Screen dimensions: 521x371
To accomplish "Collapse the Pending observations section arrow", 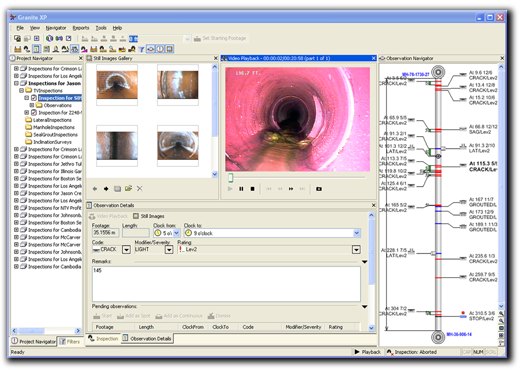I will tap(365, 306).
